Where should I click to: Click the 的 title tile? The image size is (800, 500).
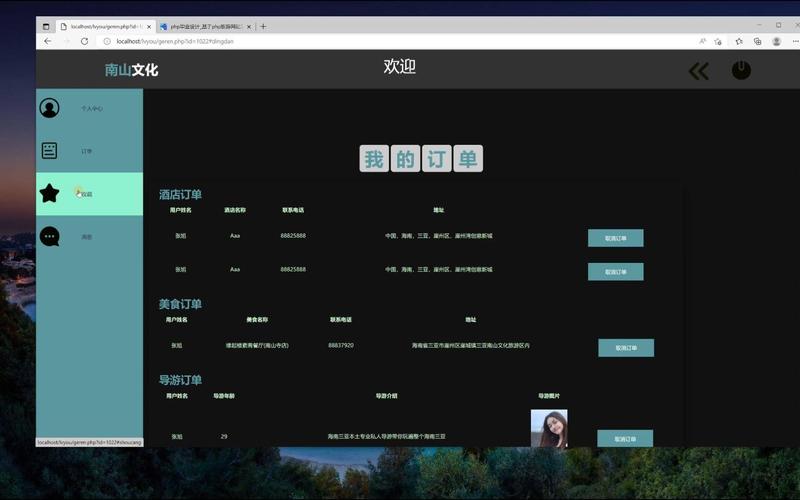coord(405,159)
